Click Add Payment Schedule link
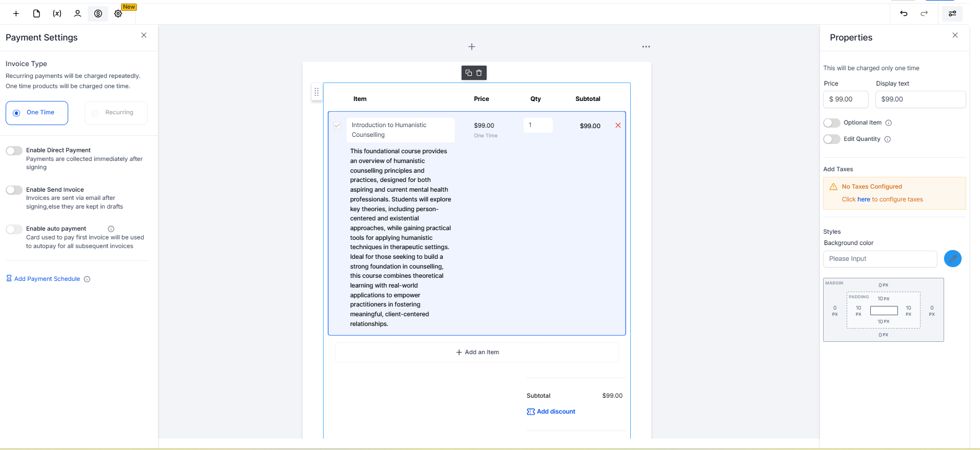 47,279
